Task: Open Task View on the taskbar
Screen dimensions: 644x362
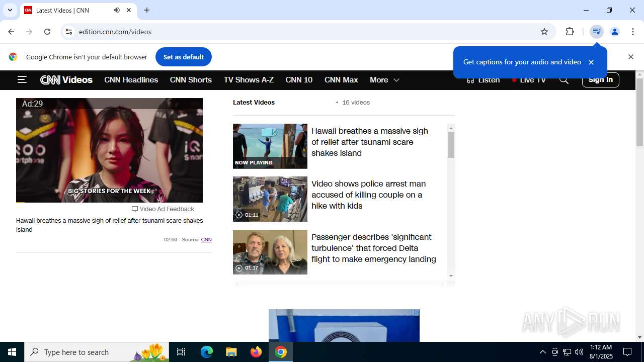Action: [181, 352]
